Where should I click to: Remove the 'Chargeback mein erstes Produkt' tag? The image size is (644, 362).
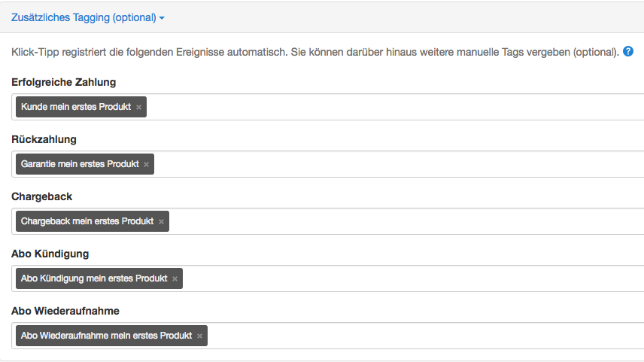162,221
